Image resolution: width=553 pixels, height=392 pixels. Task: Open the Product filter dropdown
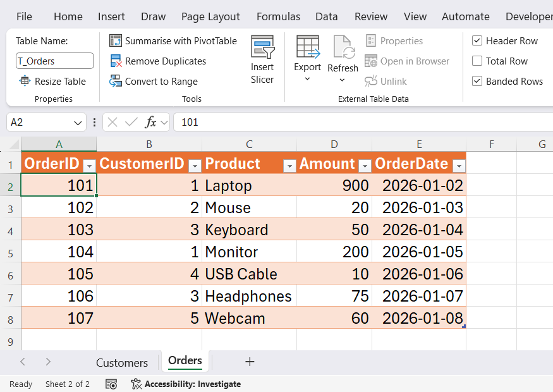pos(289,166)
